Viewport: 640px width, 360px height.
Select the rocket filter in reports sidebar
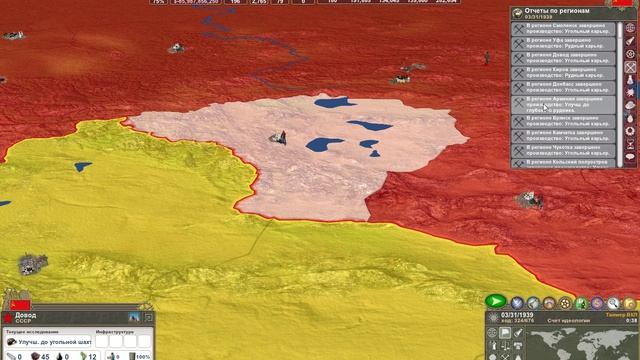tap(630, 41)
